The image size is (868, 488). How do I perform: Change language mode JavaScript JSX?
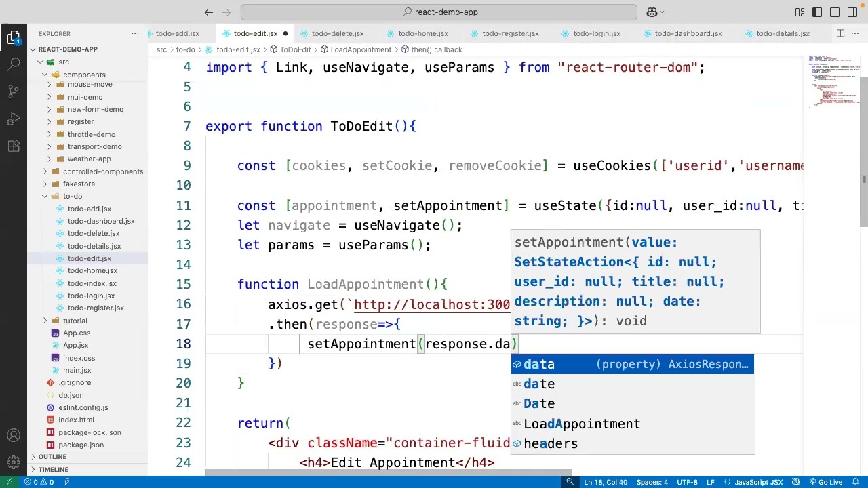click(x=758, y=482)
